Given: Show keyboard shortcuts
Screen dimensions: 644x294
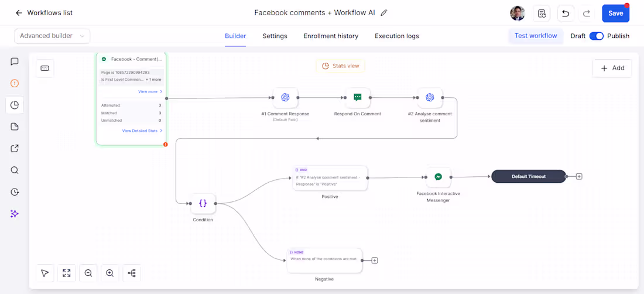Looking at the screenshot, I should (x=44, y=68).
